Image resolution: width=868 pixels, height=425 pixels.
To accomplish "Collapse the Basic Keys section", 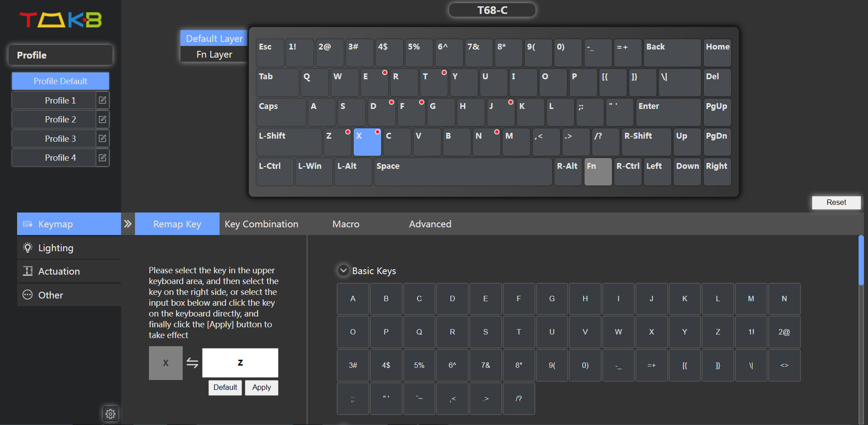I will (x=343, y=271).
